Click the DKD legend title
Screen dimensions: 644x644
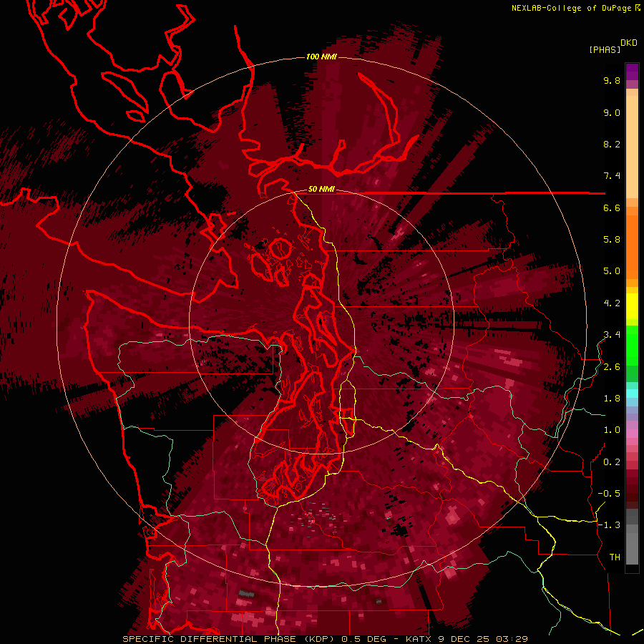coord(629,43)
